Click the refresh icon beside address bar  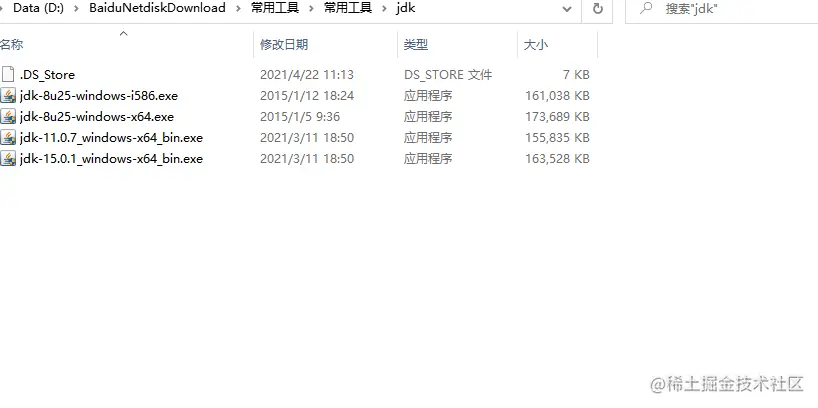598,8
